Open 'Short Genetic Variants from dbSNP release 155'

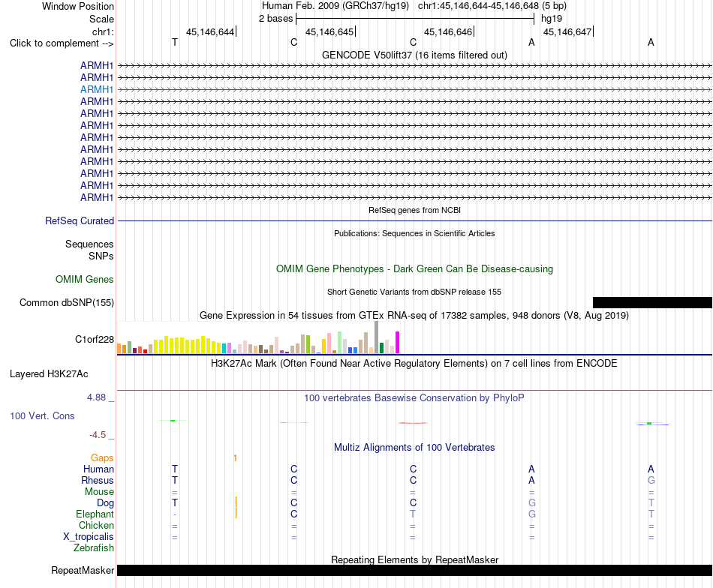[414, 292]
